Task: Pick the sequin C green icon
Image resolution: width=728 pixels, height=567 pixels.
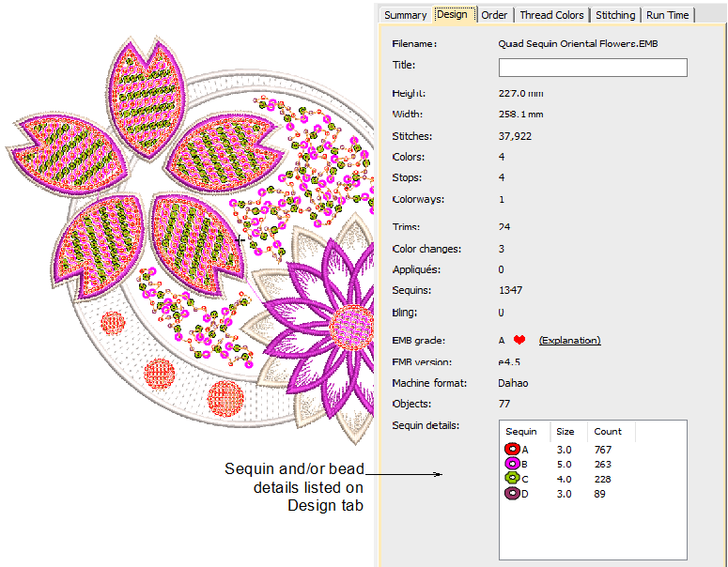Action: click(513, 480)
